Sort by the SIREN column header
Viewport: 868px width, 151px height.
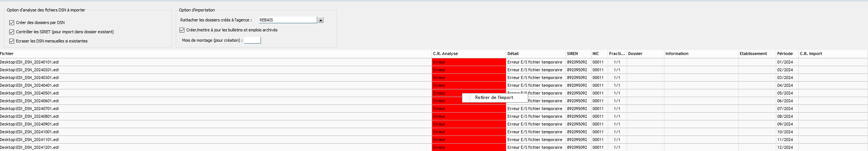(579, 54)
